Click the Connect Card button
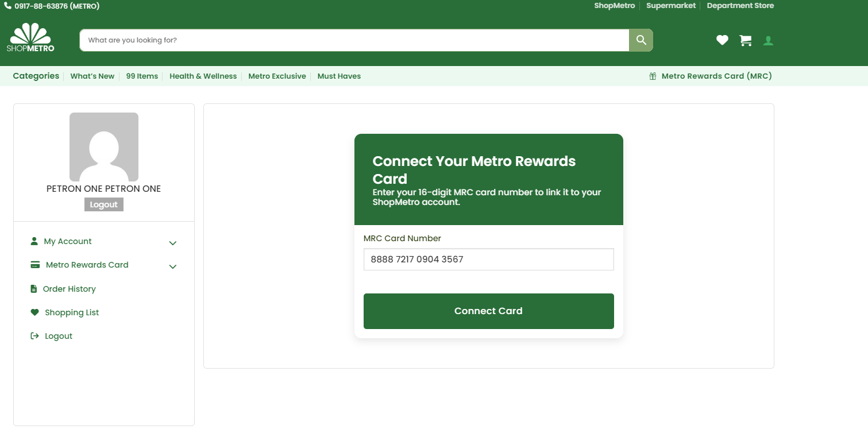868x437 pixels. [x=489, y=311]
